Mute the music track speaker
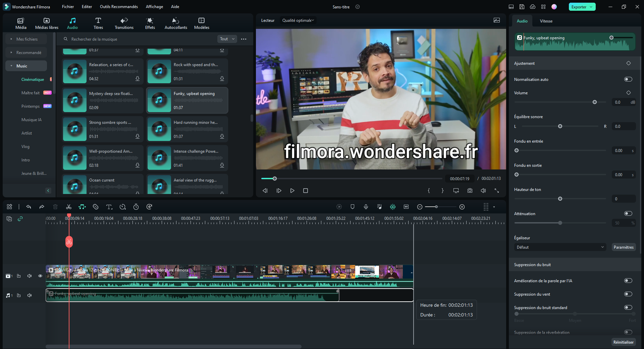The image size is (644, 349). coord(30,295)
